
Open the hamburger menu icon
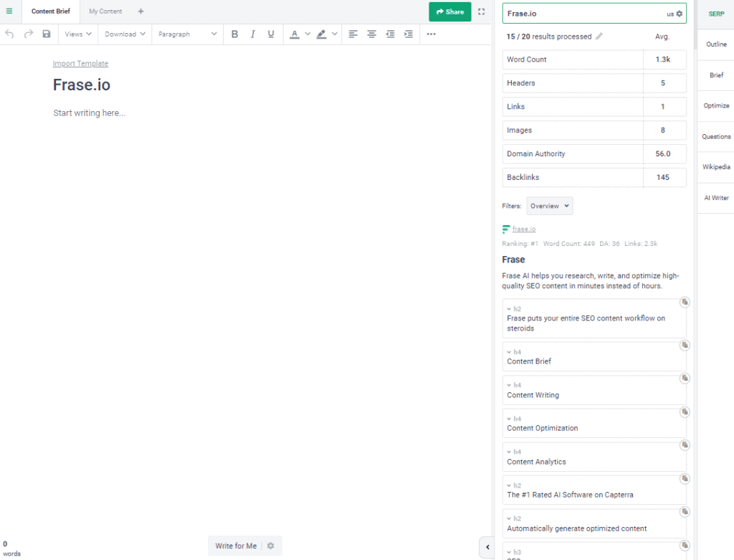point(9,11)
